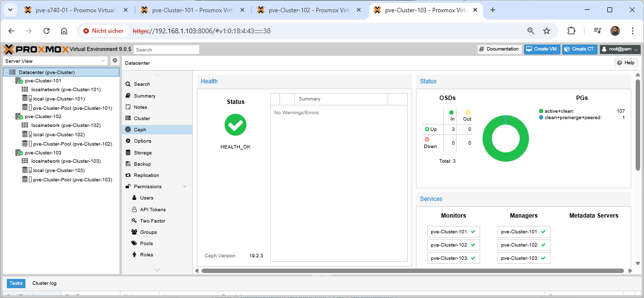Click the Create VM button
This screenshot has height=298, width=644.
click(x=542, y=49)
